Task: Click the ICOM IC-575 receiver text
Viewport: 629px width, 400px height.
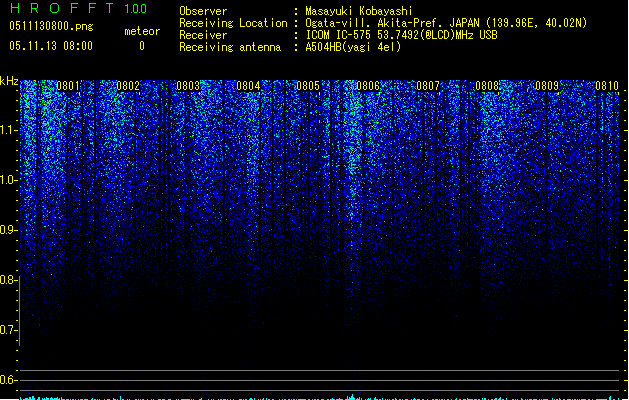Action: [401, 35]
